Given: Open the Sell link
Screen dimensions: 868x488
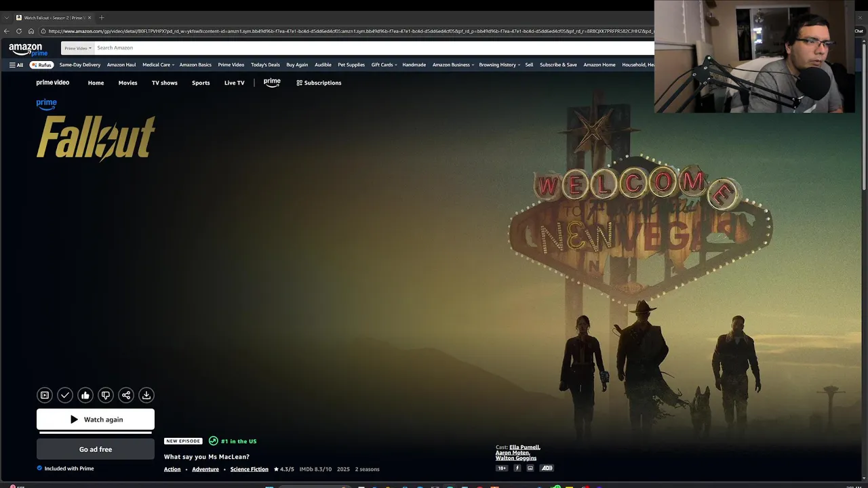Looking at the screenshot, I should click(x=529, y=65).
